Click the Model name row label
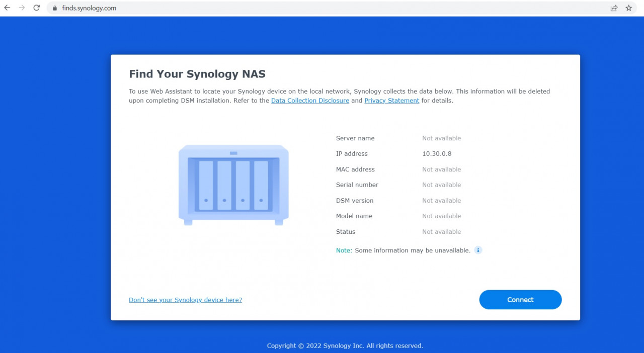 (354, 216)
